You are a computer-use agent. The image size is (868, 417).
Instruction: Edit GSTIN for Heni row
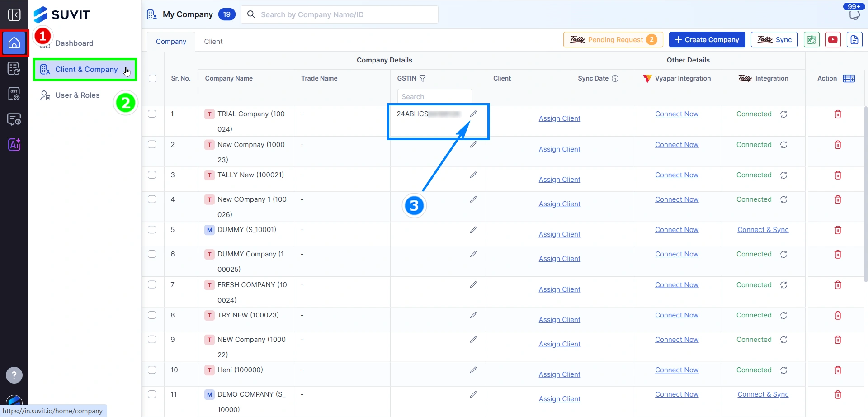(473, 370)
